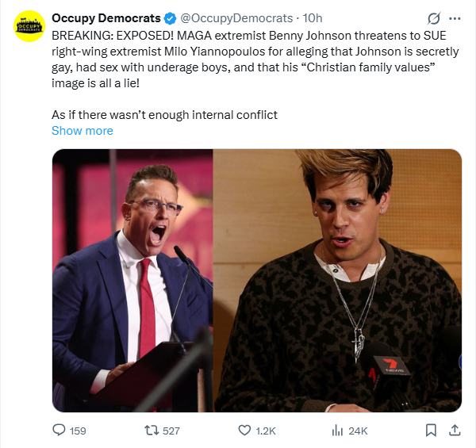Open the Occupy Democrats display name link
The width and height of the screenshot is (476, 448).
pyautogui.click(x=106, y=18)
